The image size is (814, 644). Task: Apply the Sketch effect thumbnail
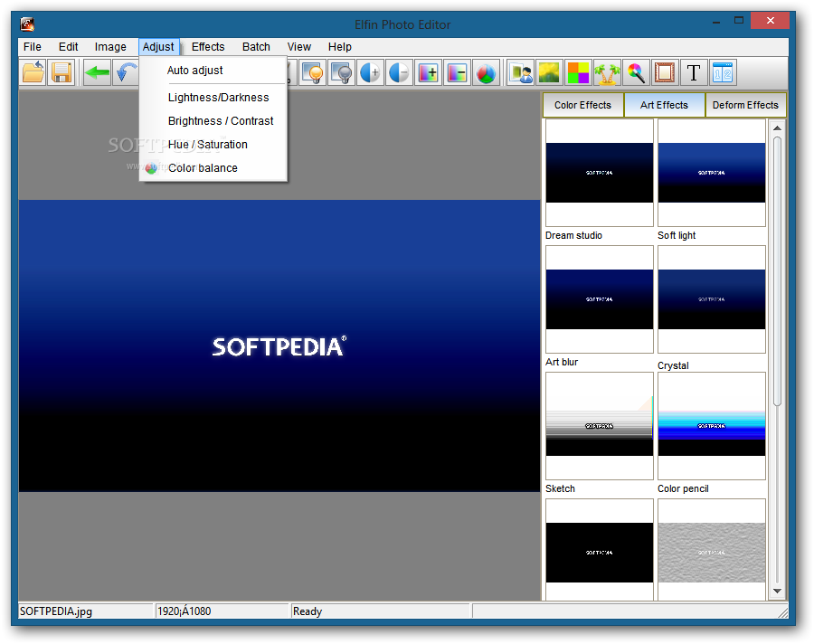600,426
